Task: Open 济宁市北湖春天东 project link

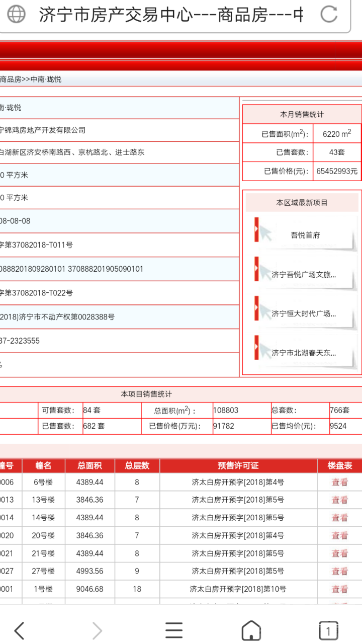Action: (304, 353)
